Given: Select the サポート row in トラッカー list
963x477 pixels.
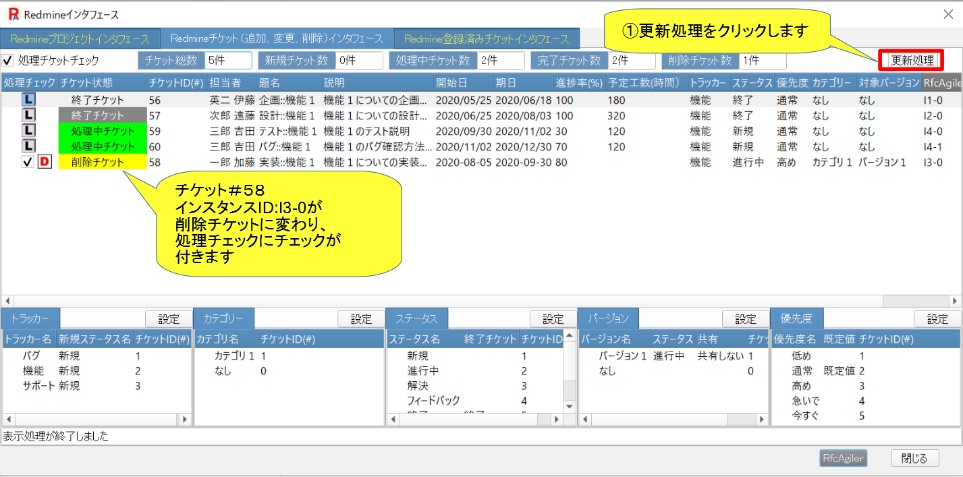Looking at the screenshot, I should tap(97, 386).
